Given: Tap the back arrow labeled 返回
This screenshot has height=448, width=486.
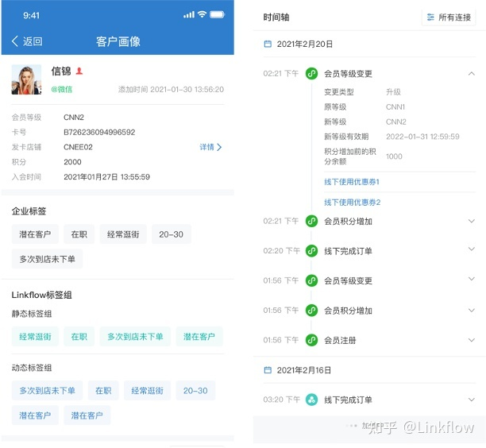Looking at the screenshot, I should [26, 41].
